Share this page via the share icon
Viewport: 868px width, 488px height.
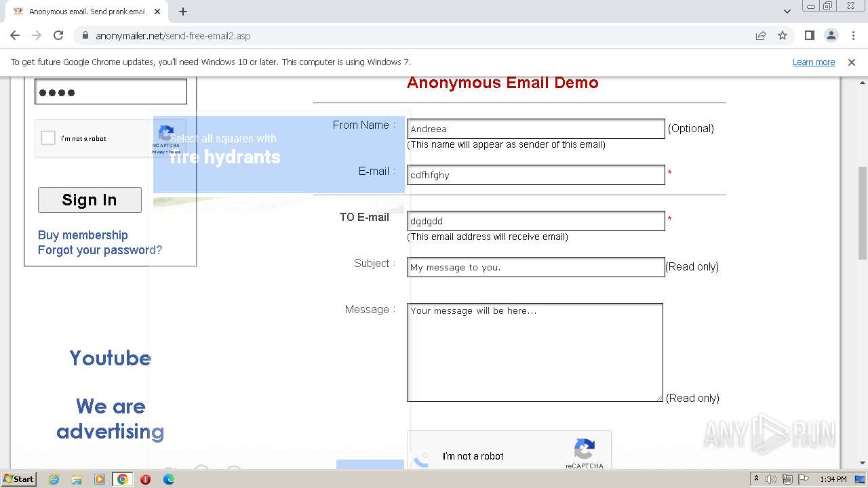(x=761, y=35)
